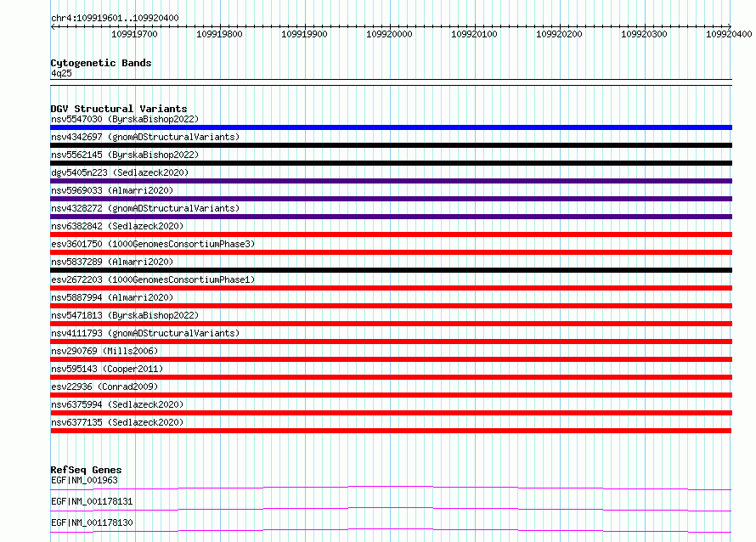Click the nsv5547030 (ByrskaBishop2022) label

pos(125,119)
